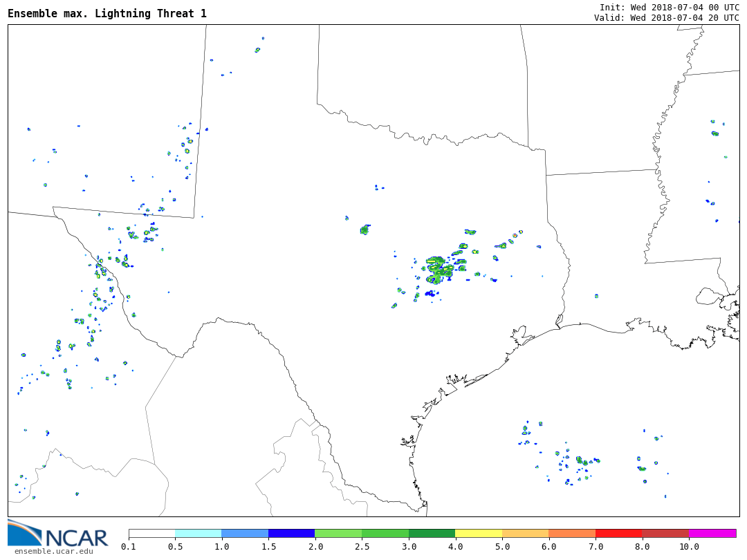Select the magenta swatch on the colorbar
747x560 pixels.
(712, 534)
